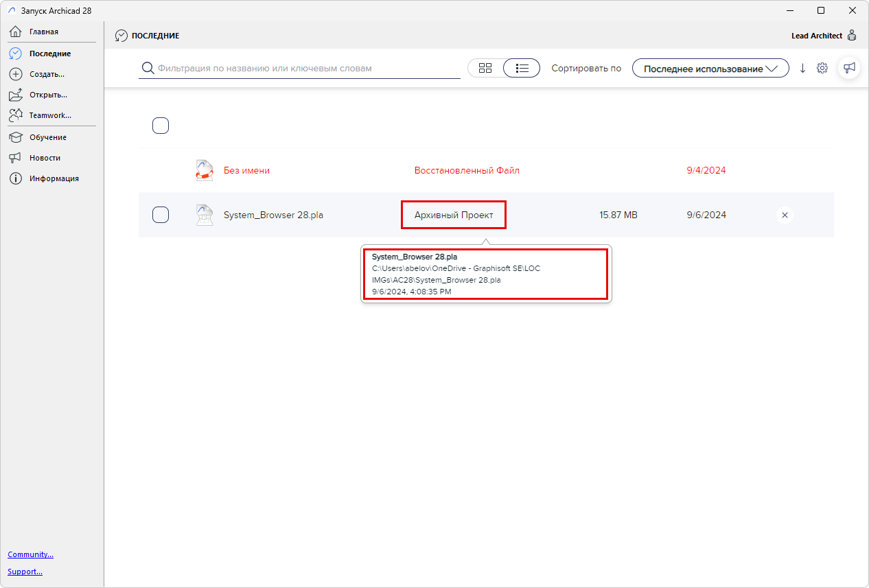This screenshot has height=588, width=869.
Task: Click the search magnifier icon
Action: (x=147, y=68)
